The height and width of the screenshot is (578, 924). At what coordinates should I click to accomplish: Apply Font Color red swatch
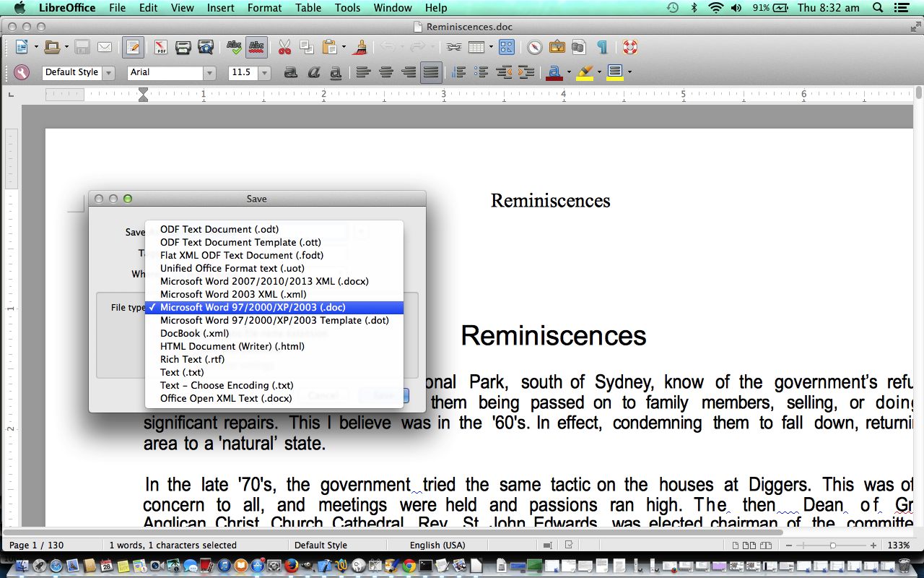554,72
